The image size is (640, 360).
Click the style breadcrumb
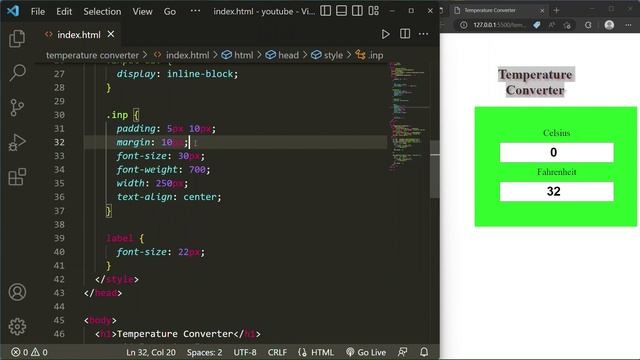pos(333,55)
